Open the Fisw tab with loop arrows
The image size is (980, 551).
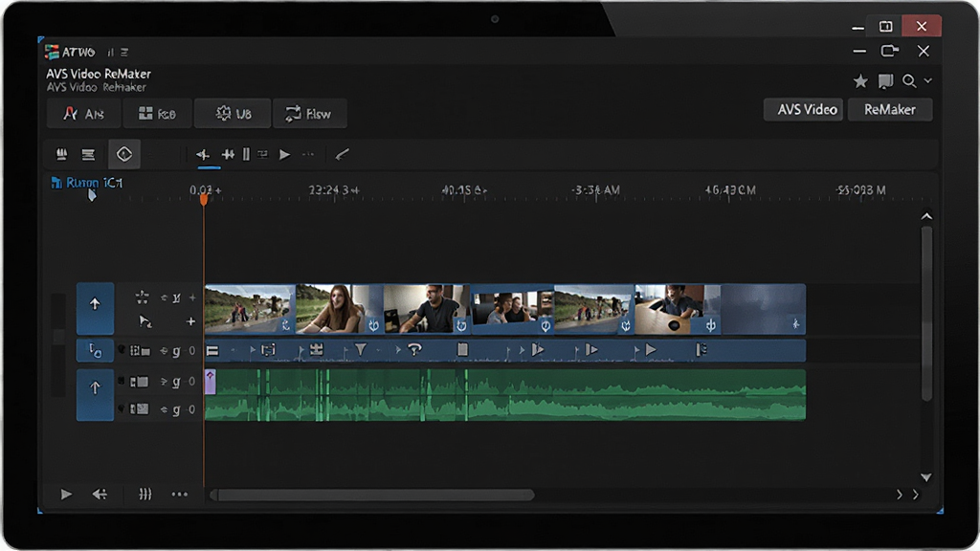309,114
